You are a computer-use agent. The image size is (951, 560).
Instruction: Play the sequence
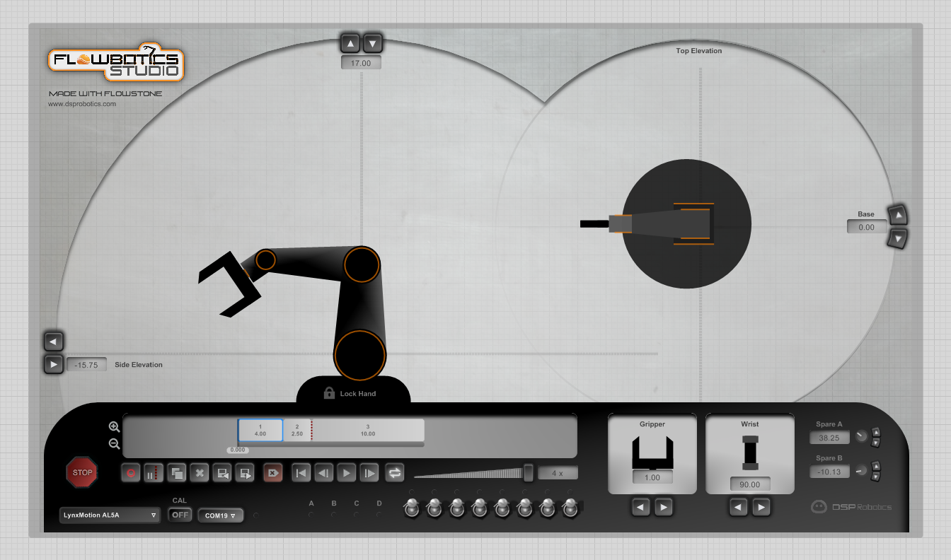346,473
